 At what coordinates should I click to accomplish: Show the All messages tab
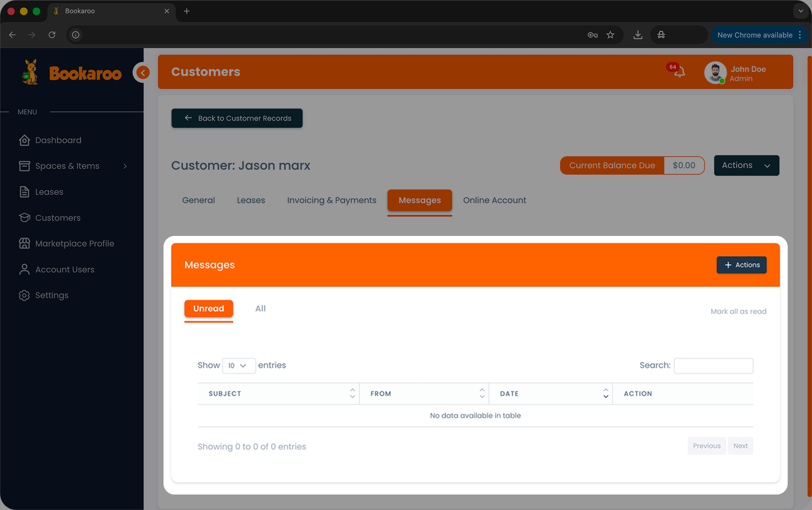260,309
